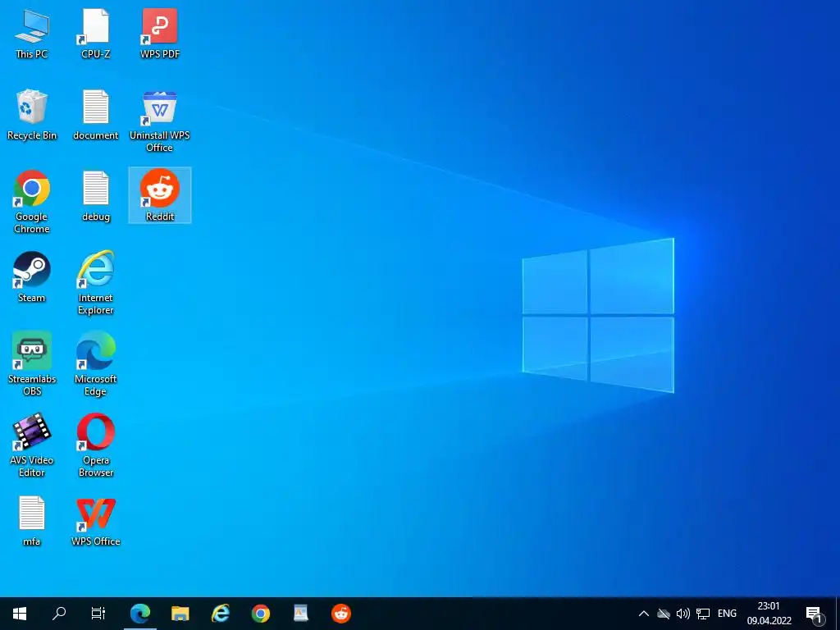The image size is (840, 630).
Task: Open network settings tray icon
Action: (703, 614)
